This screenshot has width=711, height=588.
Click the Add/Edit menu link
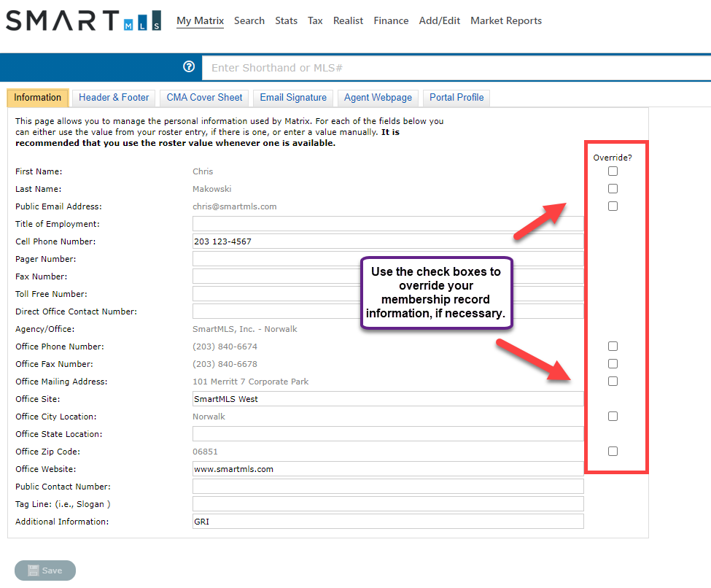[439, 20]
